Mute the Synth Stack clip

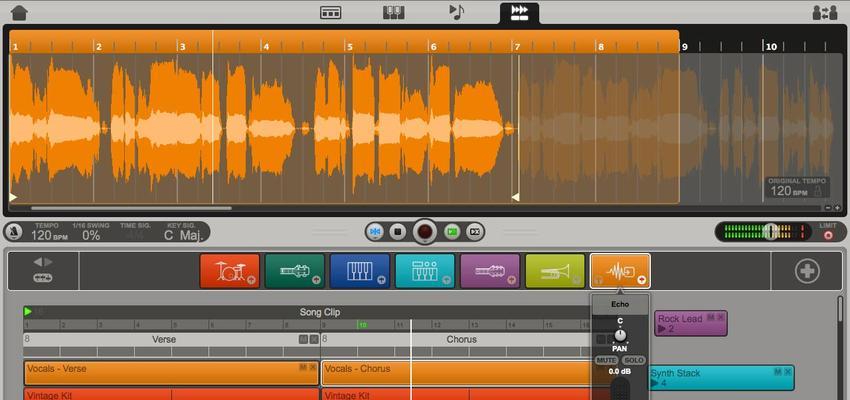point(777,372)
